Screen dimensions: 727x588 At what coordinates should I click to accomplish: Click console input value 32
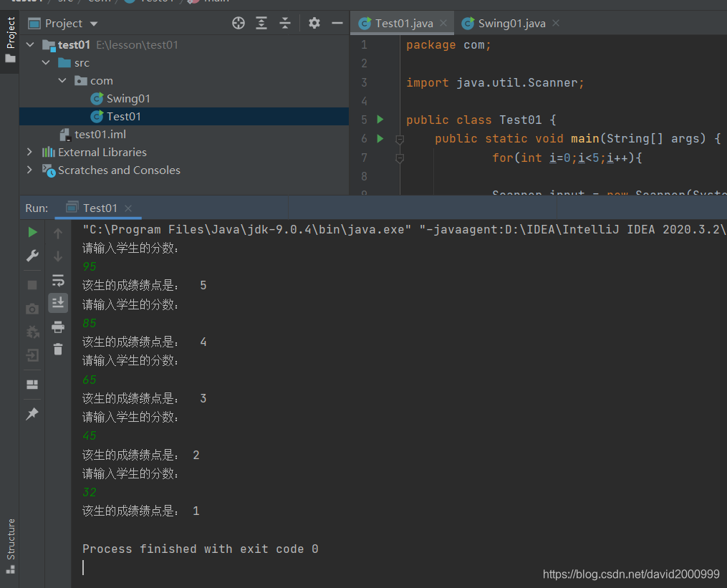click(90, 493)
